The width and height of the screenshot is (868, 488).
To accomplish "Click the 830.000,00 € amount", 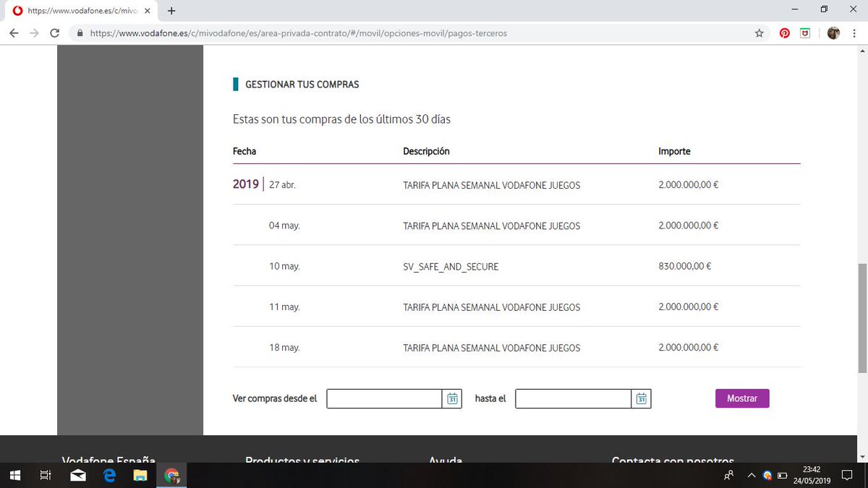I will point(684,266).
